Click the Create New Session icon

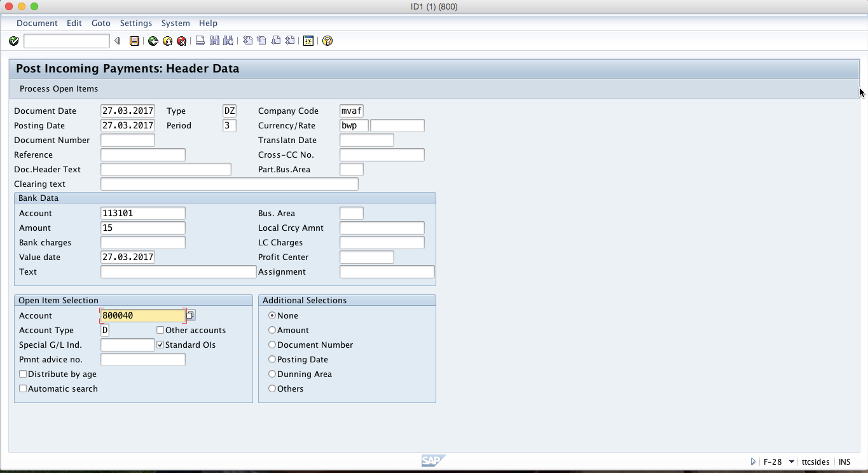click(x=308, y=41)
